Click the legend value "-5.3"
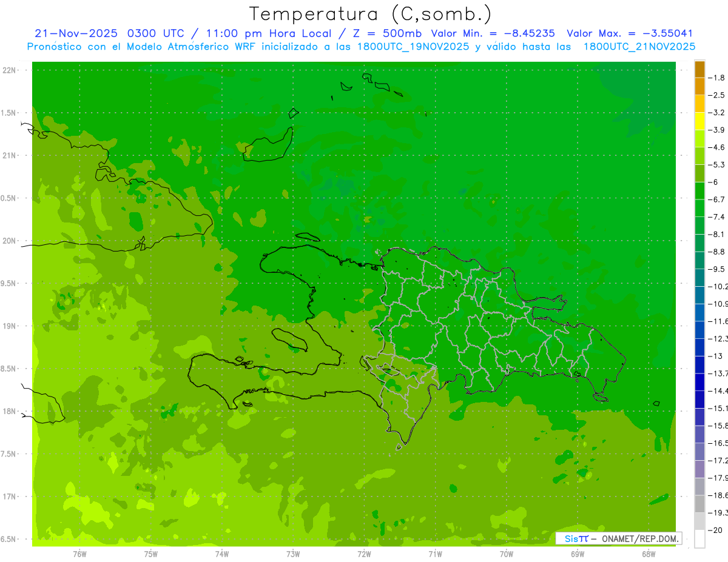This screenshot has width=728, height=562. [x=718, y=164]
